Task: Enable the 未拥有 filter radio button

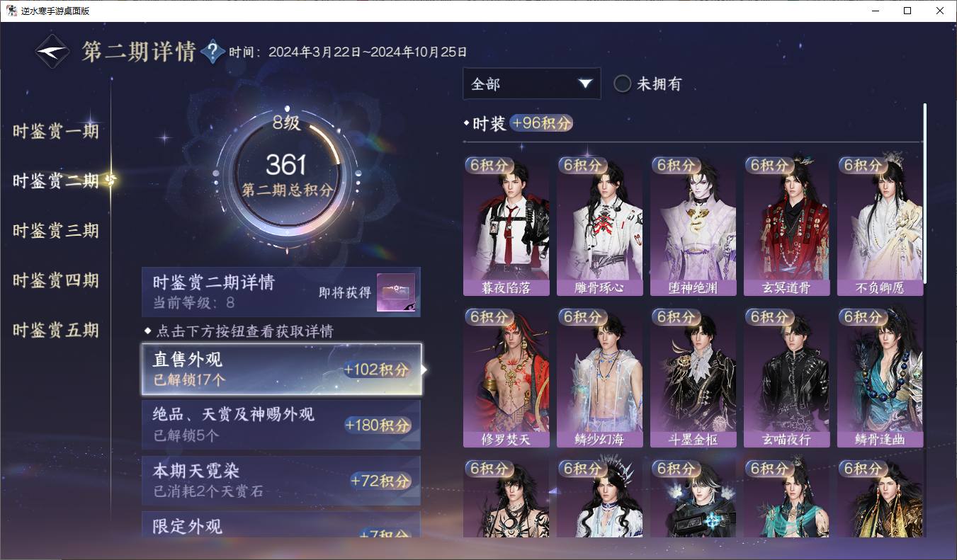Action: pos(623,84)
